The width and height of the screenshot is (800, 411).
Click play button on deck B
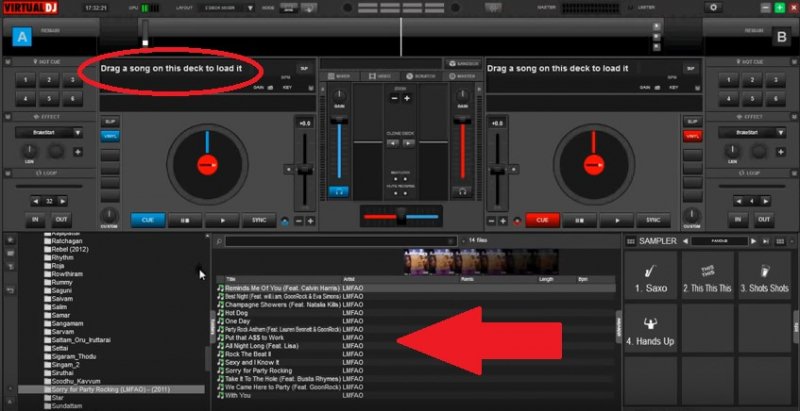coord(617,220)
